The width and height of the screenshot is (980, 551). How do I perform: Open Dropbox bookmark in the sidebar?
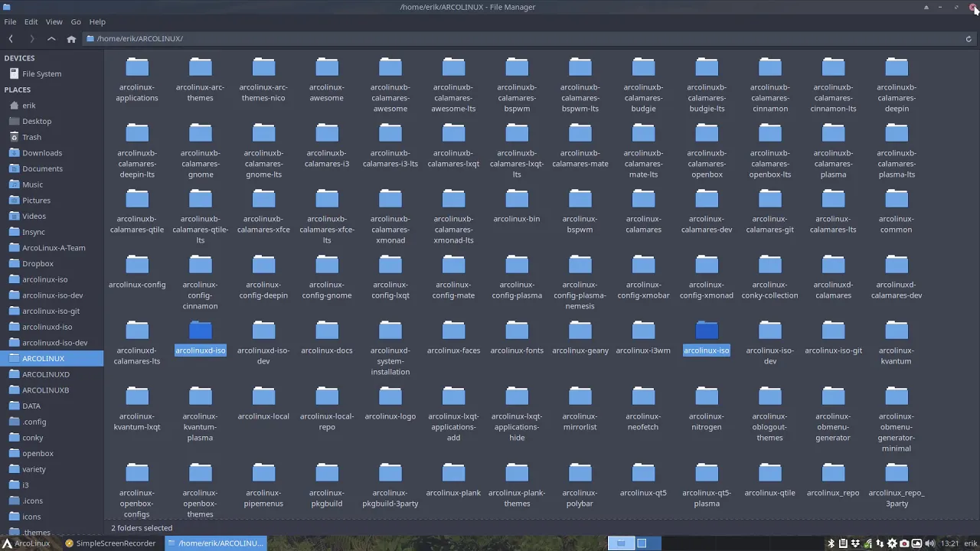pos(52,263)
